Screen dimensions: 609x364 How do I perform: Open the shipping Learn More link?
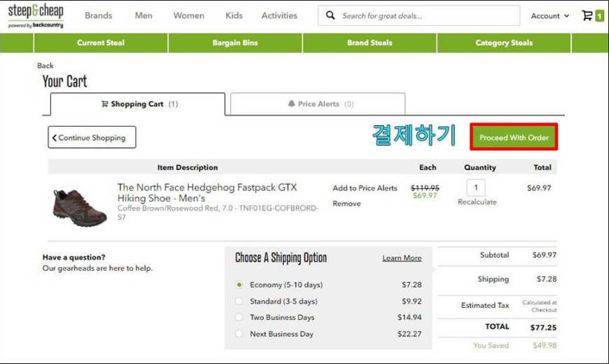[x=402, y=258]
